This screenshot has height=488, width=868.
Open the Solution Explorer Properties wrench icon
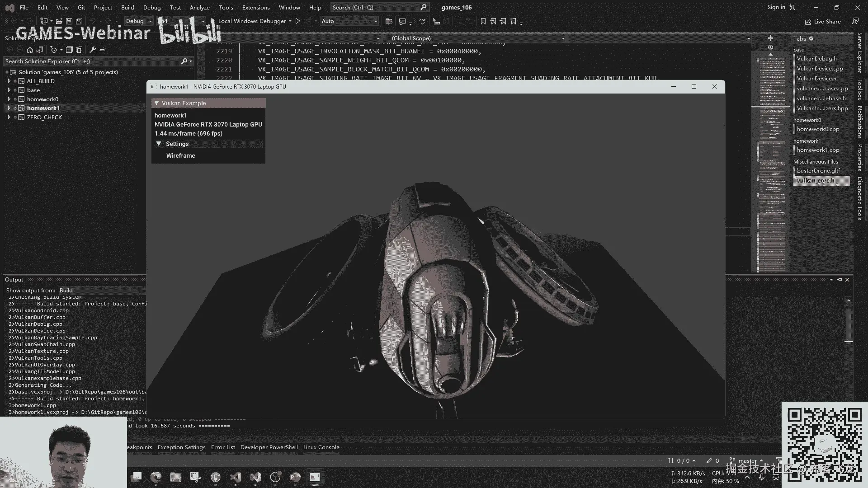[x=93, y=50]
